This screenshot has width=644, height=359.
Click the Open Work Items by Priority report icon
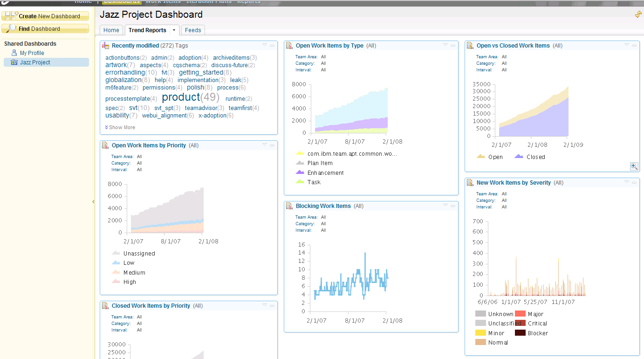coord(106,145)
